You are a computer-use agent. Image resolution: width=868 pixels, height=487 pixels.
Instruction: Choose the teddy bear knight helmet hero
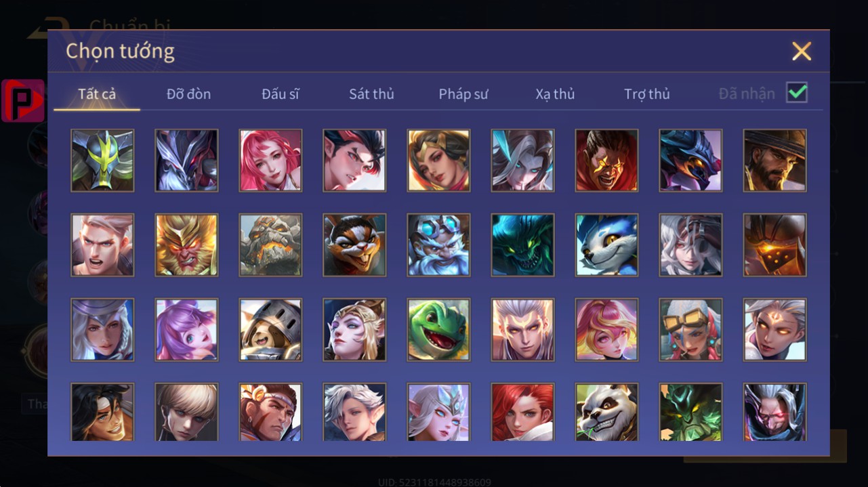point(270,329)
